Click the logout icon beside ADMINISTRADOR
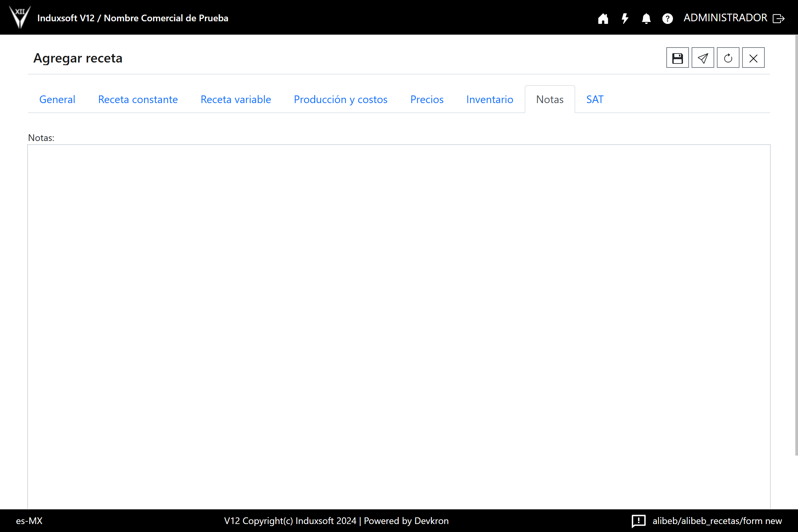This screenshot has height=532, width=798. click(778, 18)
